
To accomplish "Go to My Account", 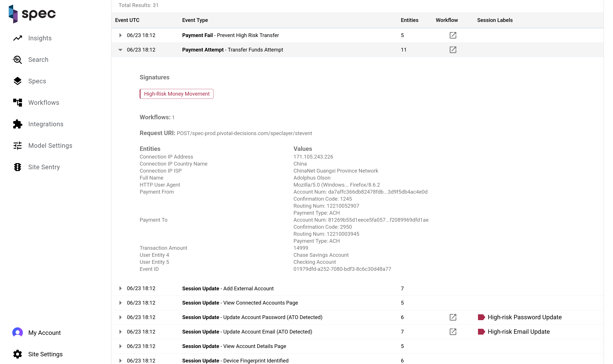I will click(44, 333).
